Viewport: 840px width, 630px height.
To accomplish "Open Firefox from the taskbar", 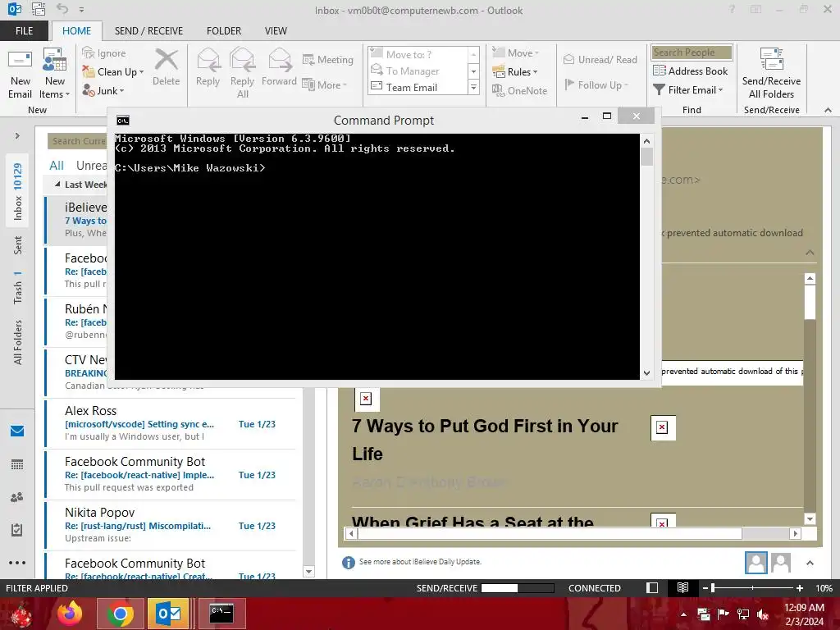I will click(x=70, y=614).
